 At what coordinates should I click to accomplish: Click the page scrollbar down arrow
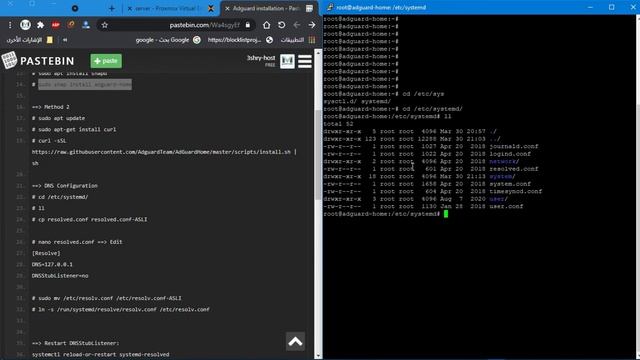pyautogui.click(x=318, y=356)
